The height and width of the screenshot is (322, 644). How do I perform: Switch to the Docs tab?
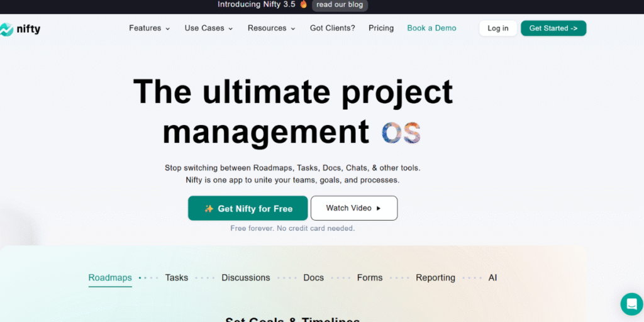314,278
